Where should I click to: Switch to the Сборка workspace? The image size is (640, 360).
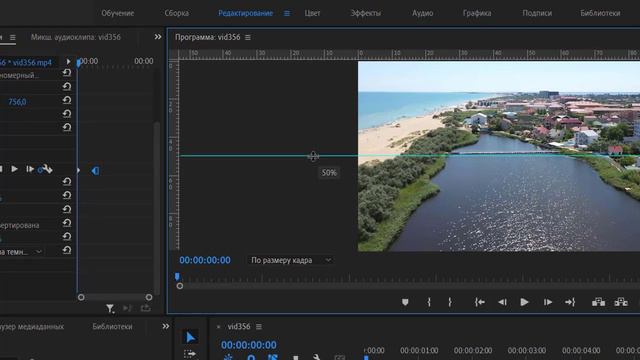pos(177,13)
